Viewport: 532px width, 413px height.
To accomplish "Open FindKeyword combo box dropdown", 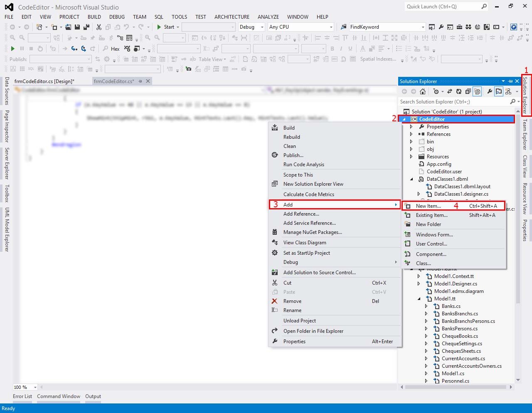I will click(423, 27).
